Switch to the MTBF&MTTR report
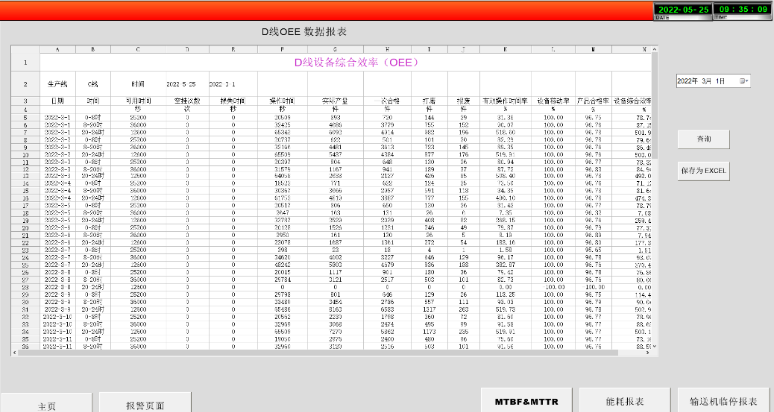The width and height of the screenshot is (774, 412). [x=525, y=400]
